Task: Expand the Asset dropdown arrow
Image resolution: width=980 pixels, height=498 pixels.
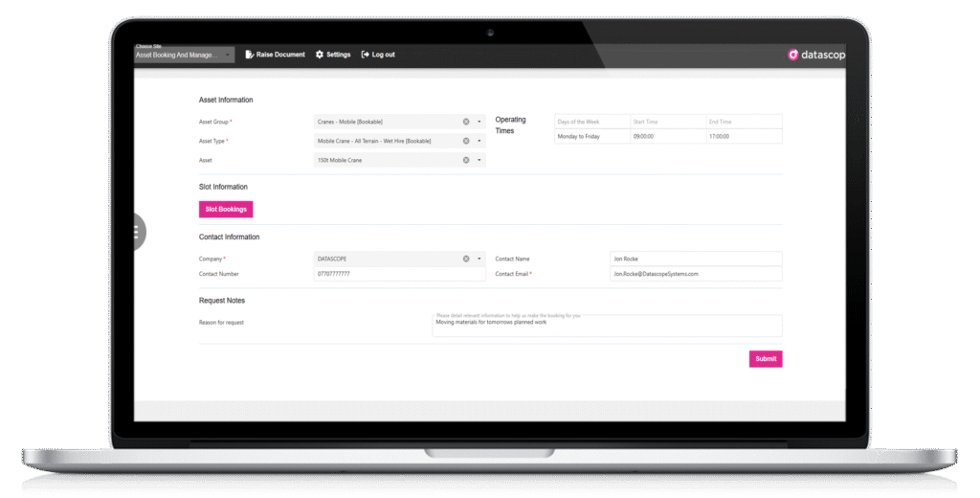Action: (479, 160)
